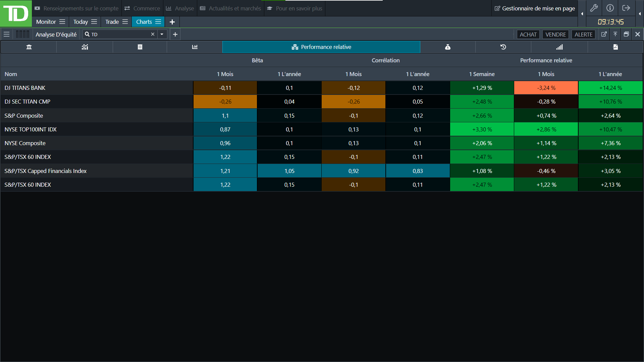This screenshot has width=644, height=362.
Task: Open the document report icon tab
Action: (615, 47)
